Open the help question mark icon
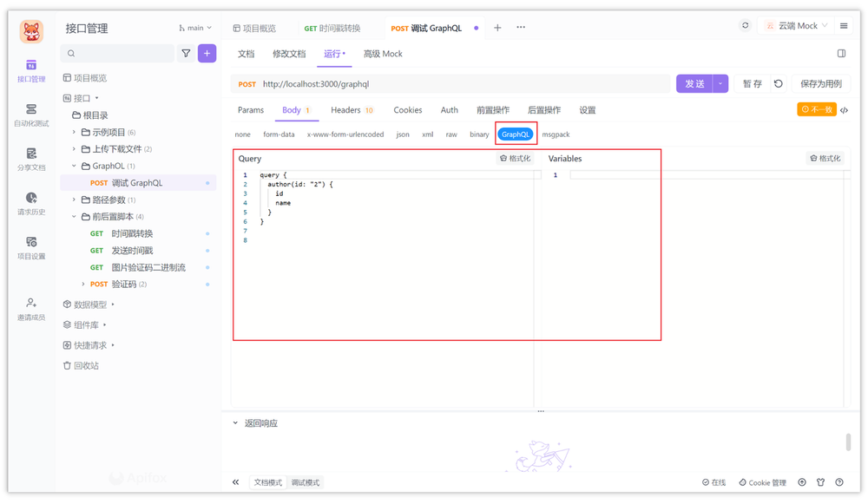868x504 pixels. click(839, 482)
